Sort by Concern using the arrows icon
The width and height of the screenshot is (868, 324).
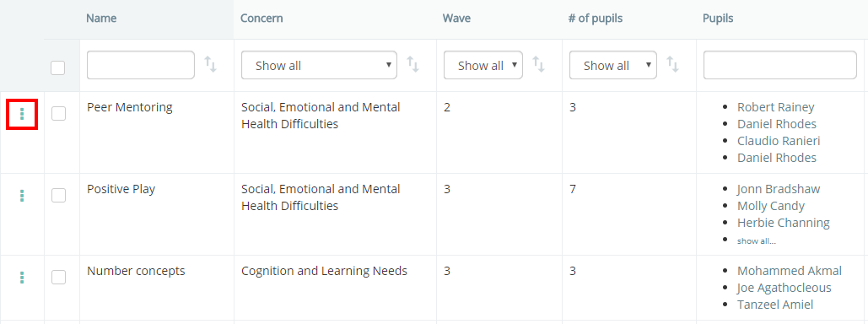(x=413, y=65)
